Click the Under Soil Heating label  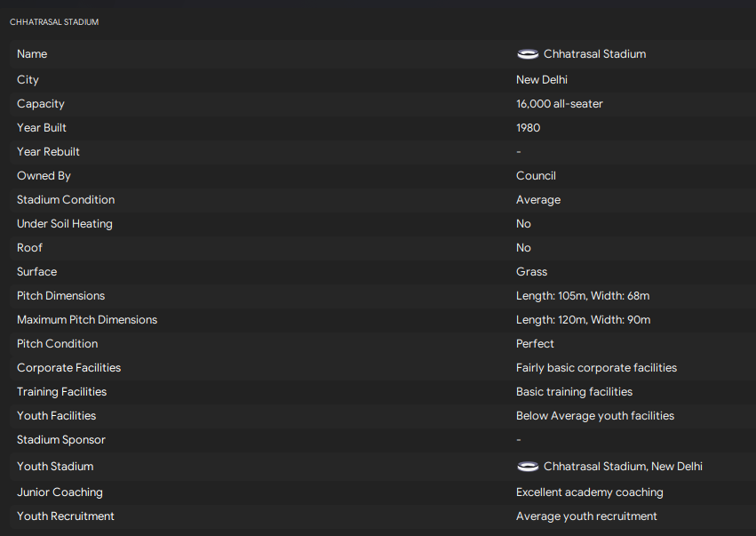click(65, 224)
